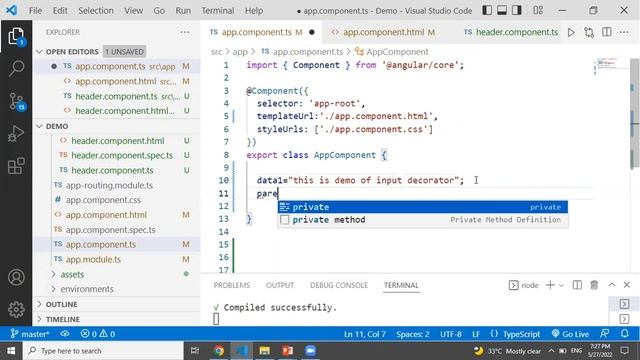Kill terminal with trash icon
This screenshot has width=640, height=360.
(594, 285)
